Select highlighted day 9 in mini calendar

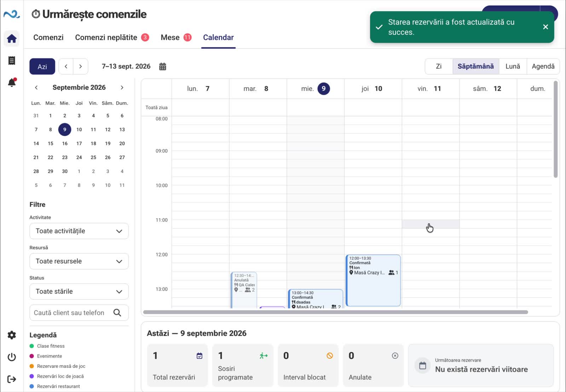65,129
